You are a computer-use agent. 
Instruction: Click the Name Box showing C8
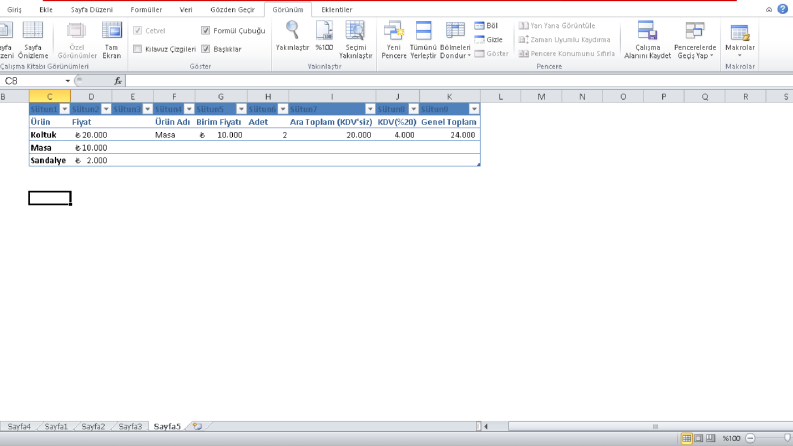coord(33,81)
